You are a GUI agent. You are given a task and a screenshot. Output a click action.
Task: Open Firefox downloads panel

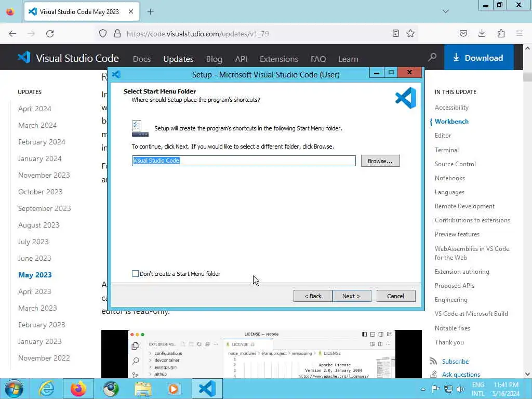(x=482, y=33)
